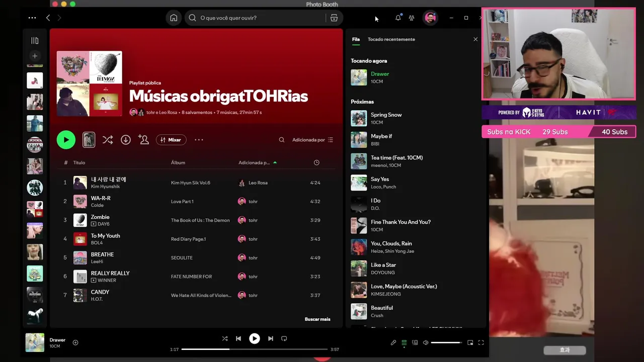Open connect to device icon
The height and width of the screenshot is (362, 644).
415,342
